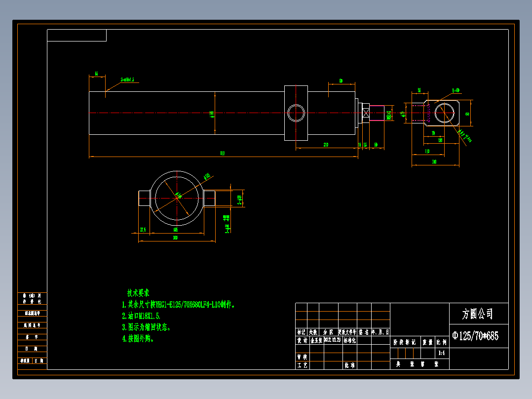This screenshot has height=399, width=532.
Task: Select the 技术要求 heading text
Action: (x=138, y=293)
